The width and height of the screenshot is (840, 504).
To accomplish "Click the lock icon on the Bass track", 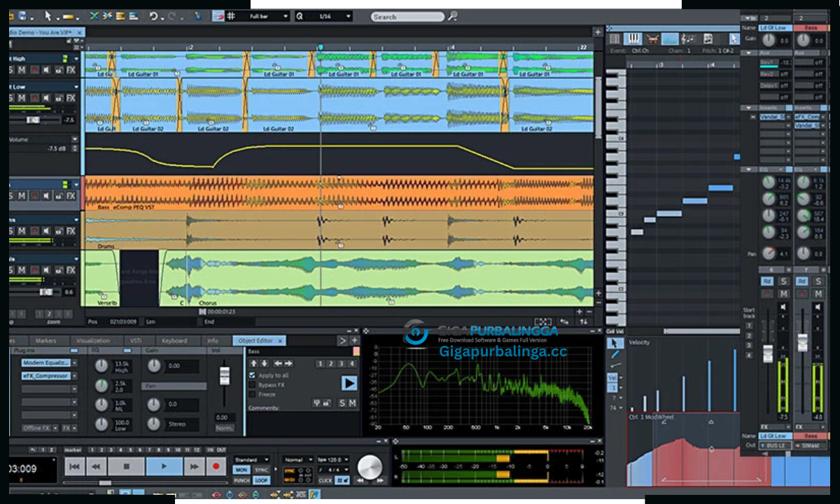I will tap(58, 196).
